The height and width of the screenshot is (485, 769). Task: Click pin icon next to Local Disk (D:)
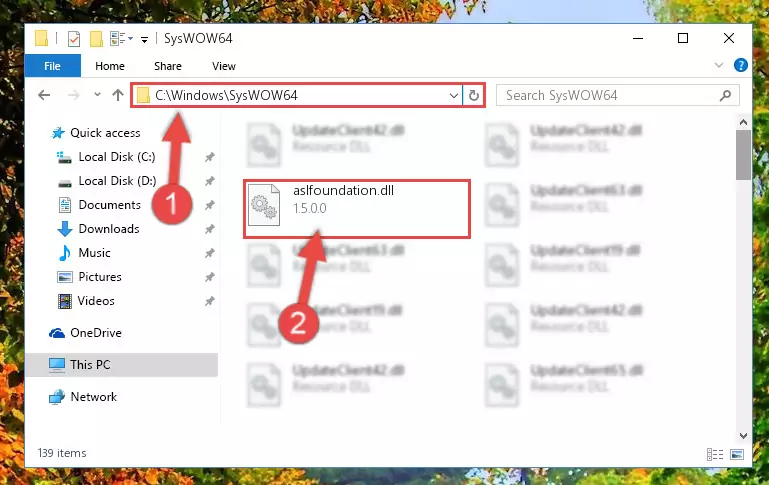pyautogui.click(x=210, y=181)
